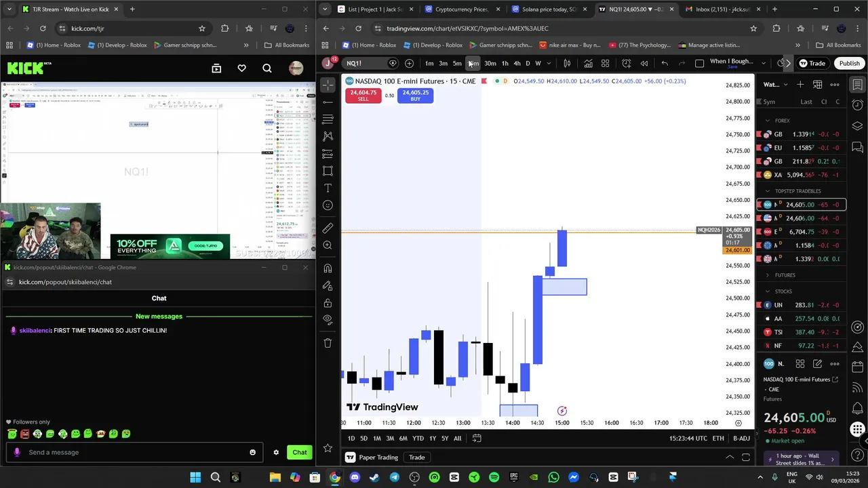Select the XA 5,094 watchlist row
Viewport: 868px width, 488px height.
[x=802, y=175]
